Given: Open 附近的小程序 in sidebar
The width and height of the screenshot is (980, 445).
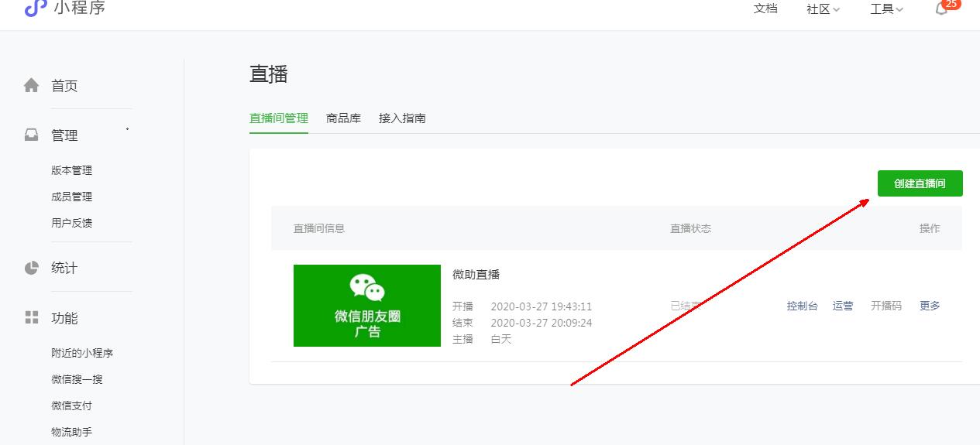Looking at the screenshot, I should tap(82, 353).
